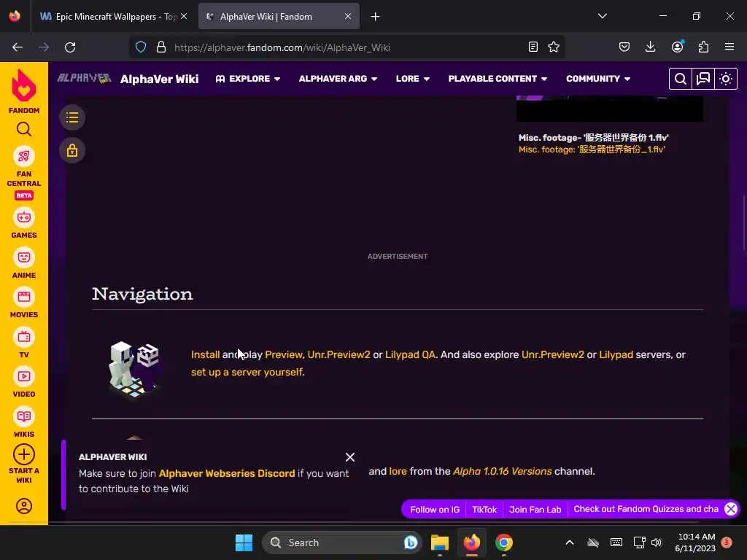Open the Misc. footage flv link
The height and width of the screenshot is (560, 747).
click(592, 149)
